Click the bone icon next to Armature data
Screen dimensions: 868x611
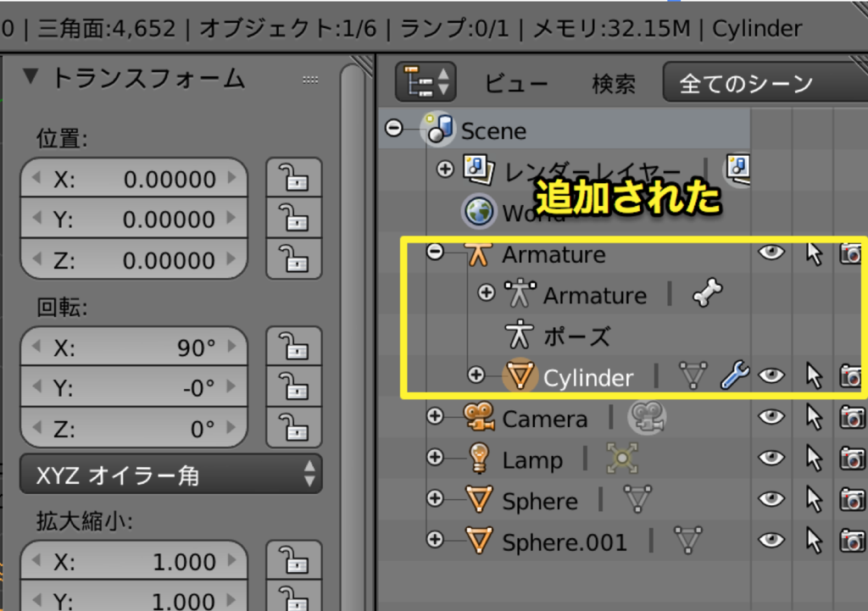coord(708,292)
